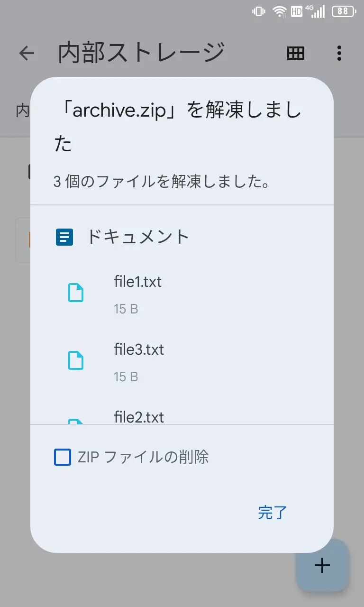Viewport: 364px width, 607px height.
Task: Click the file1.txt file icon
Action: tap(76, 293)
